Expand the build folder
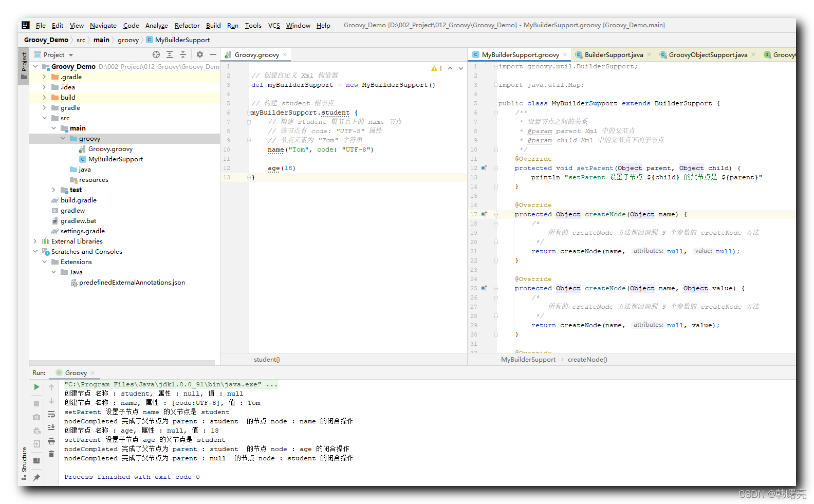The width and height of the screenshot is (814, 504). (44, 97)
